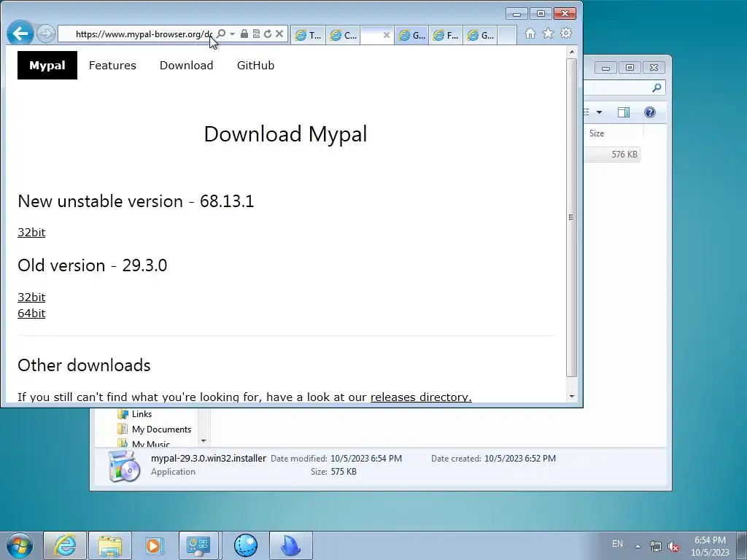Open the Download menu link

pos(186,65)
